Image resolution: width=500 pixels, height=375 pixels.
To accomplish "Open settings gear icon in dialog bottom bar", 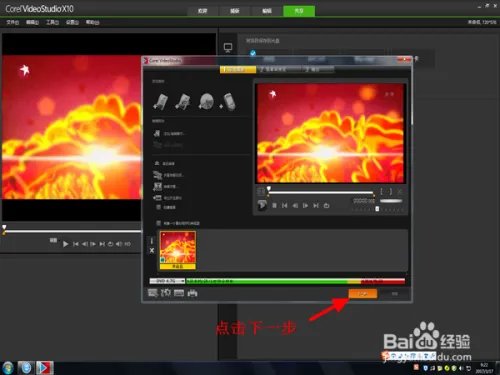I will (166, 293).
